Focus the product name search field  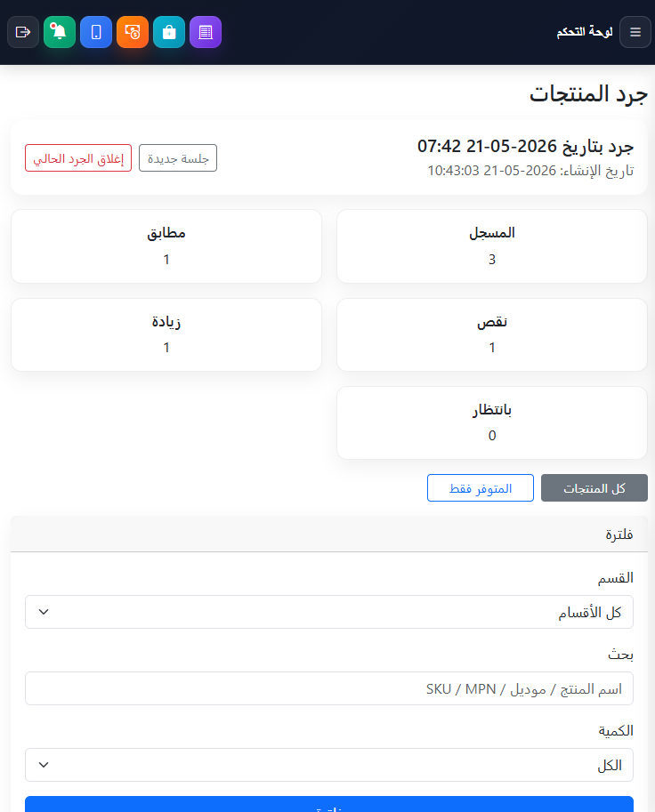[329, 688]
